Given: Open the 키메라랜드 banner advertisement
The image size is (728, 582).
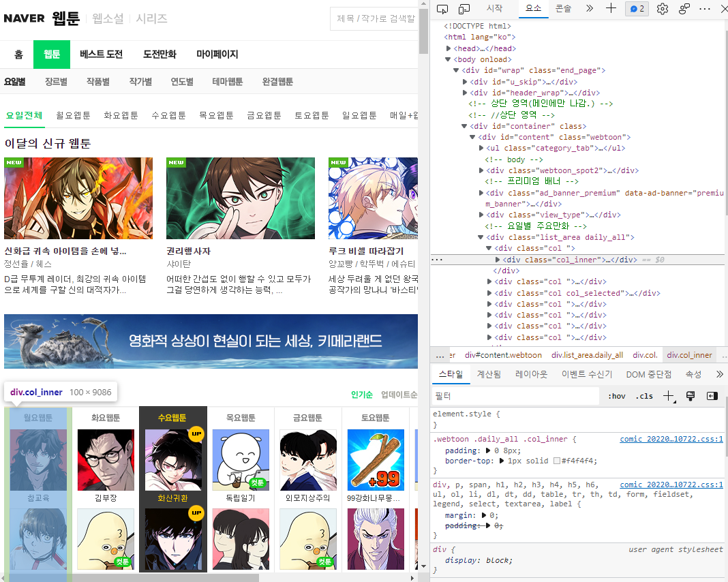Looking at the screenshot, I should pyautogui.click(x=211, y=341).
